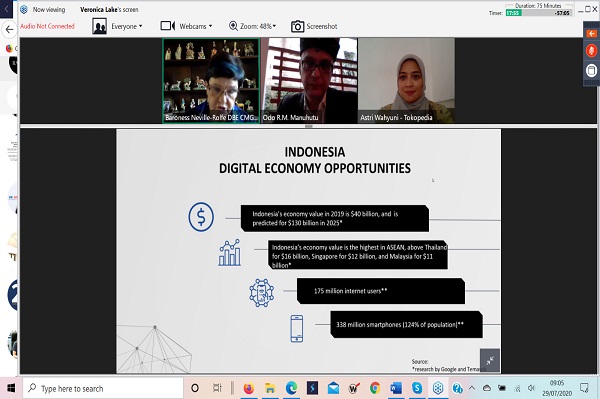
Task: Open the Everyone participants dropdown
Action: 117,26
